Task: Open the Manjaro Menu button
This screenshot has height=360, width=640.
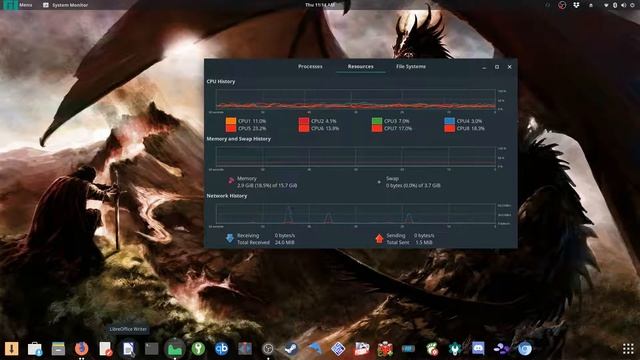Action: pyautogui.click(x=18, y=5)
